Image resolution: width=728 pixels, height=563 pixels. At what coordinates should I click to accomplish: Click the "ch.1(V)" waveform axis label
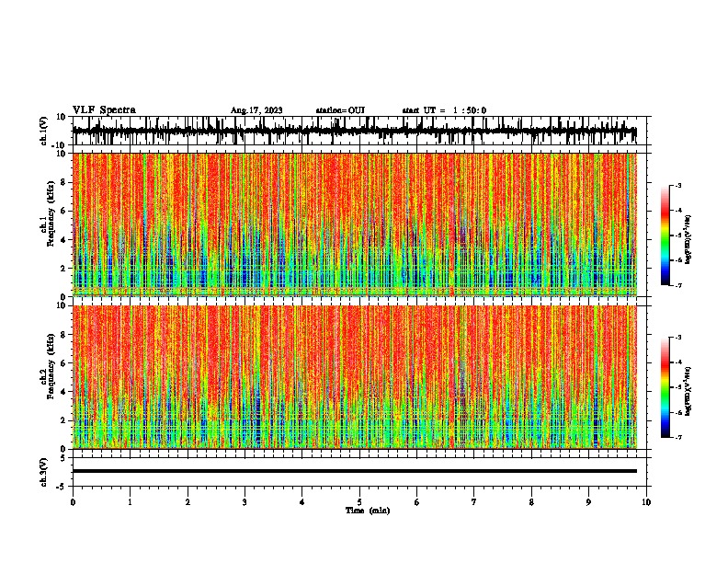point(44,131)
